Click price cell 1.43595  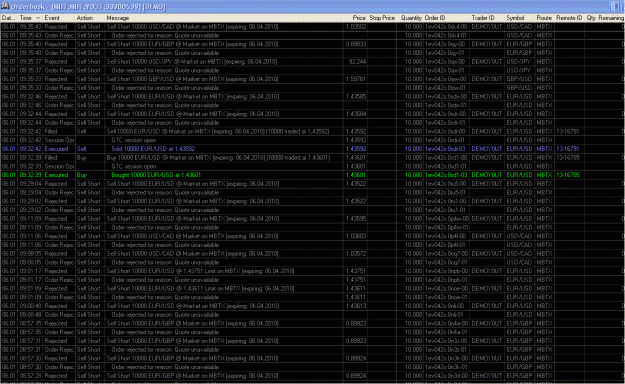356,219
